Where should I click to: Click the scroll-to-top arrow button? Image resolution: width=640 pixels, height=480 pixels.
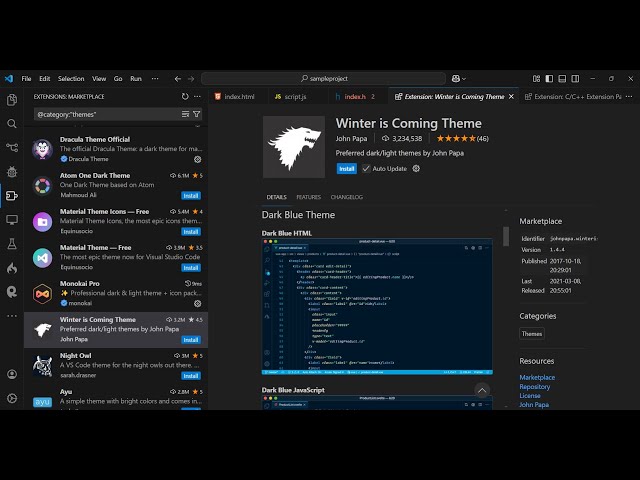tap(482, 390)
